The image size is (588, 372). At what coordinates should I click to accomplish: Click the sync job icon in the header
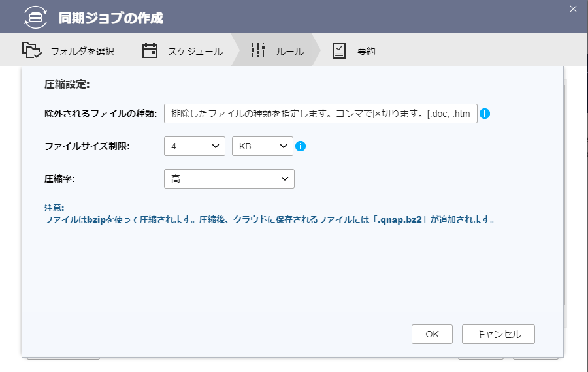pos(35,17)
